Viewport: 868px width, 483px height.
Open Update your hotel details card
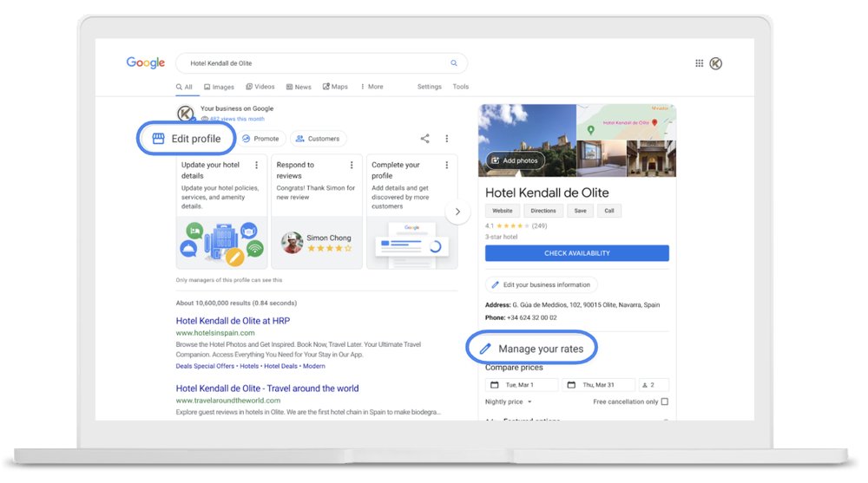221,212
